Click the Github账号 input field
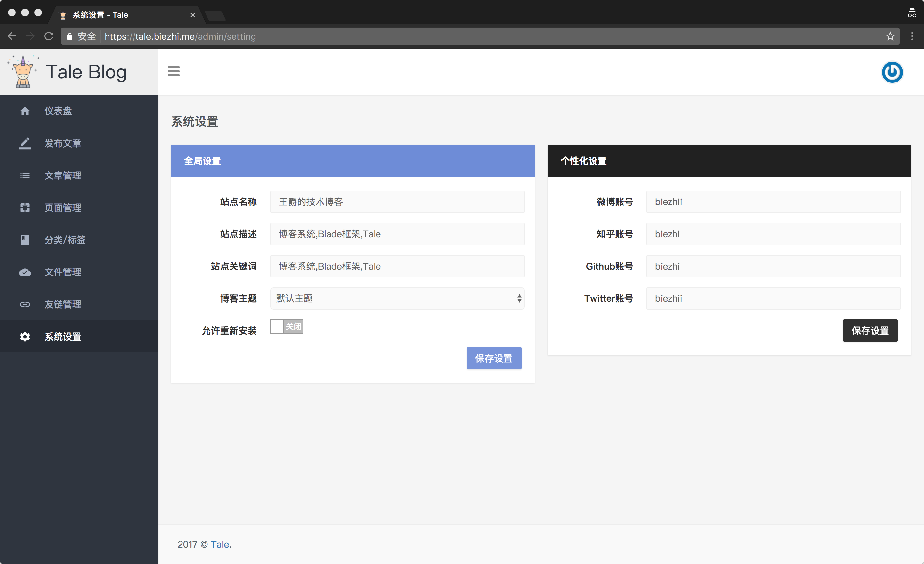The height and width of the screenshot is (564, 924). pos(773,266)
